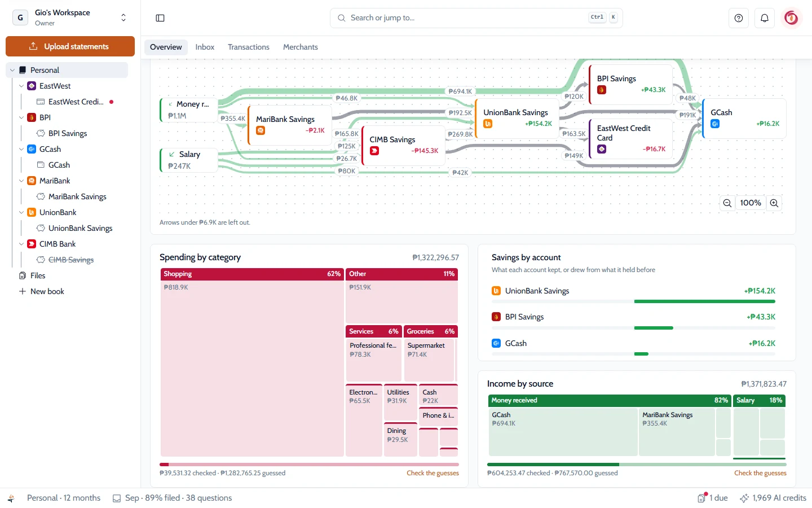Viewport: 812px width, 508px height.
Task: Create a New book
Action: (x=42, y=291)
